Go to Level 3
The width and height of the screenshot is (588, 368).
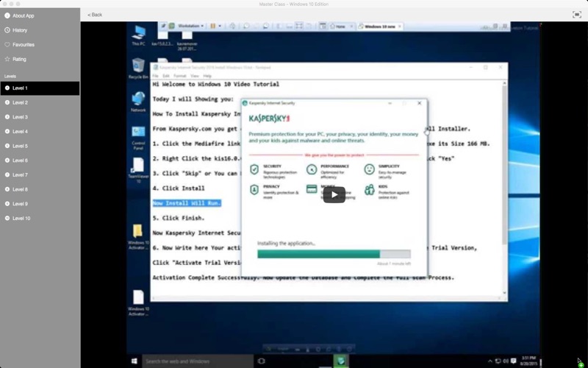point(40,117)
